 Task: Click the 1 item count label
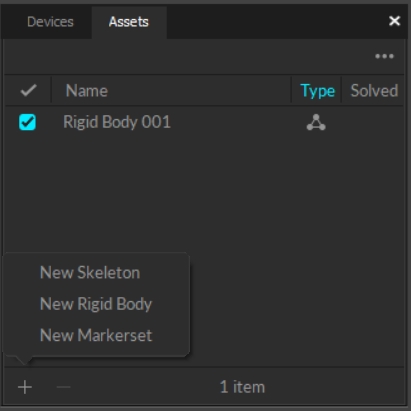point(242,387)
